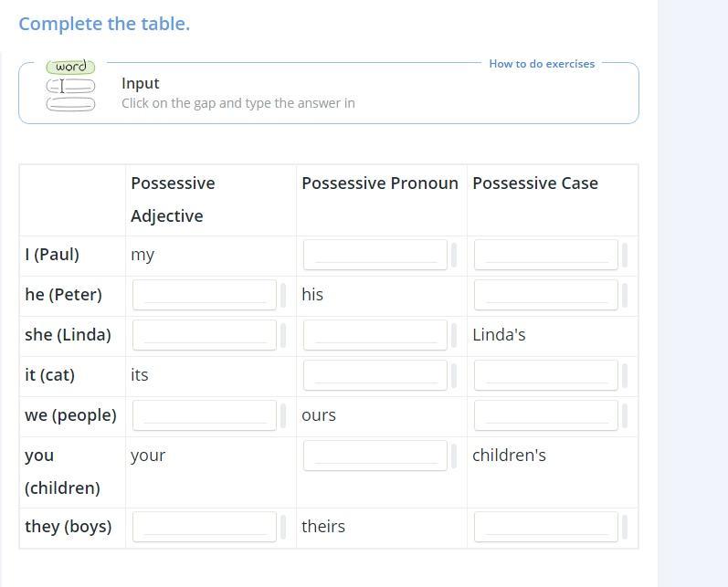Click gray marker beside Peter's possessive adjective gap

(x=283, y=295)
